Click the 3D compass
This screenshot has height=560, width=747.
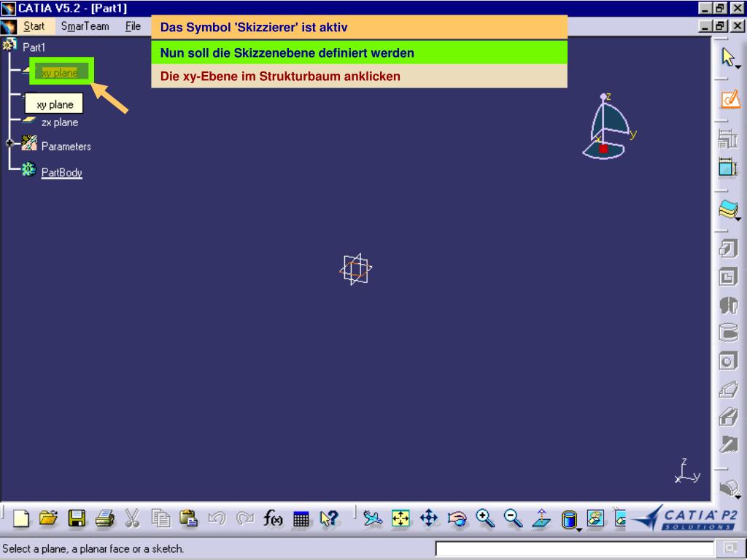pyautogui.click(x=608, y=126)
